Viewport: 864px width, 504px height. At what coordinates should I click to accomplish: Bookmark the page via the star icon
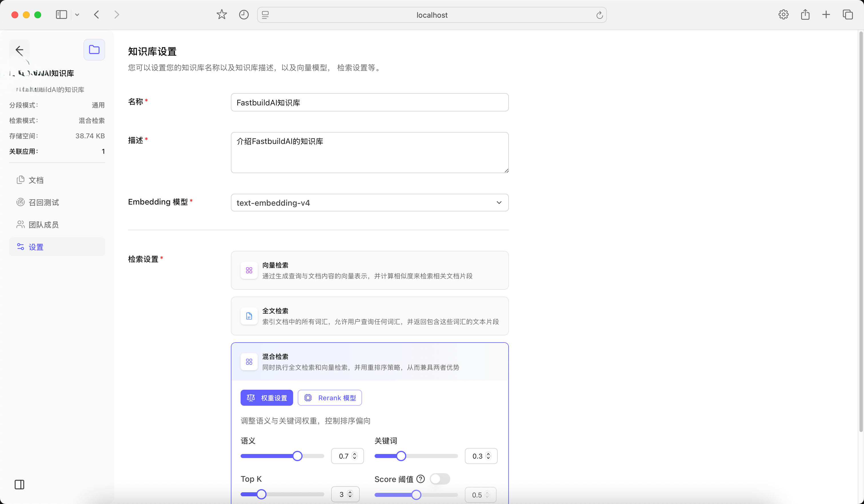pos(221,14)
